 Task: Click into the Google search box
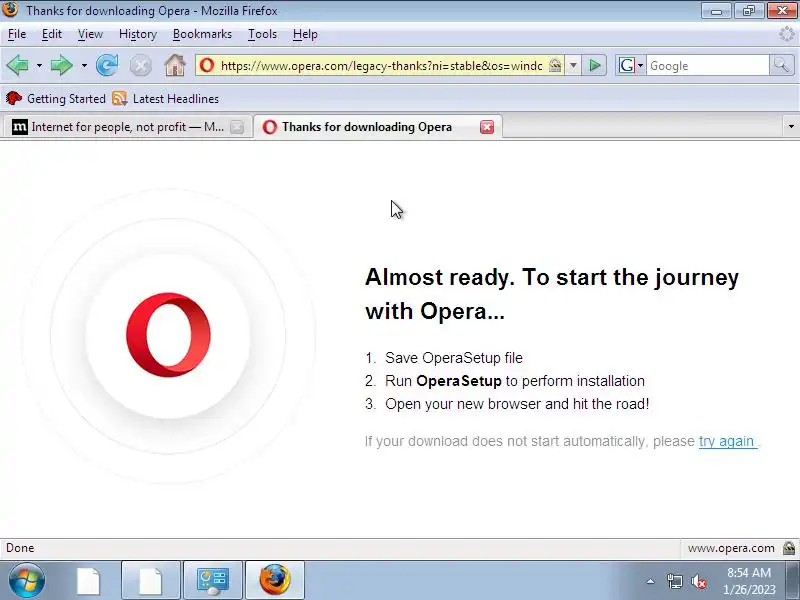pos(708,66)
